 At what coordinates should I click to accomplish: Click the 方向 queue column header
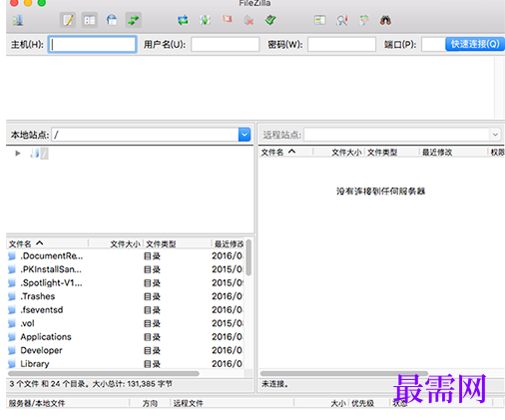(x=150, y=403)
